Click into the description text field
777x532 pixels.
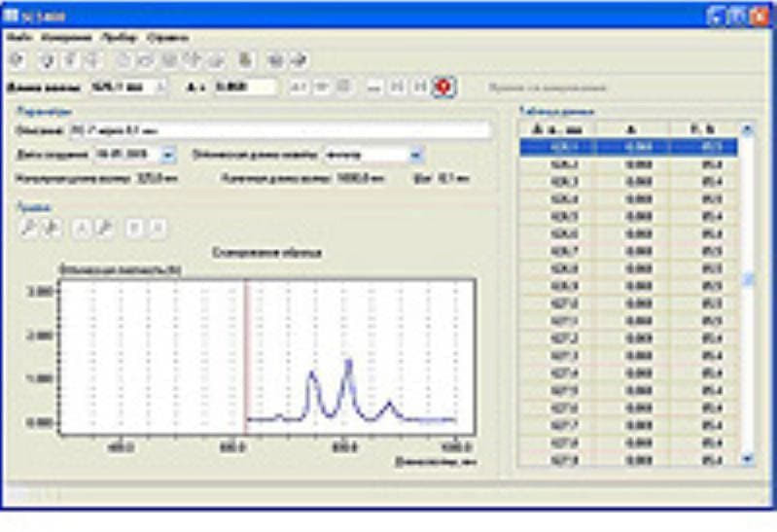(x=279, y=130)
